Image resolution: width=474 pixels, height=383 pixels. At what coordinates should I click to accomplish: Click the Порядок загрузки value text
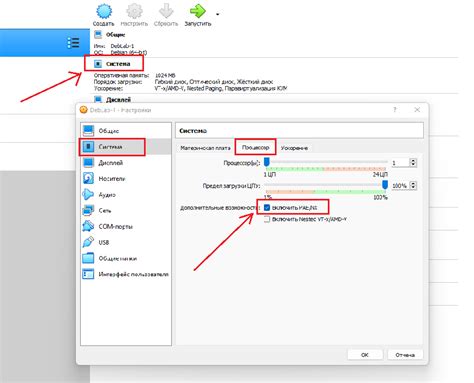[x=214, y=82]
